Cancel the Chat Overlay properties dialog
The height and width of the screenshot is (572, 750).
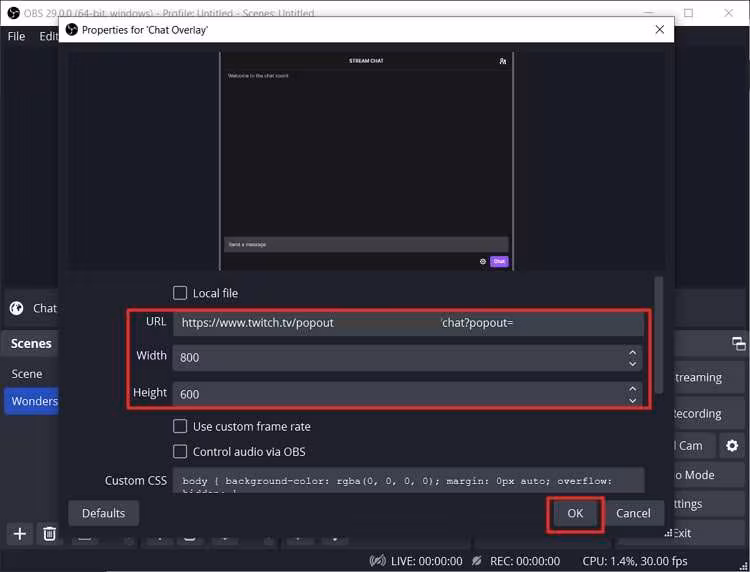point(633,514)
